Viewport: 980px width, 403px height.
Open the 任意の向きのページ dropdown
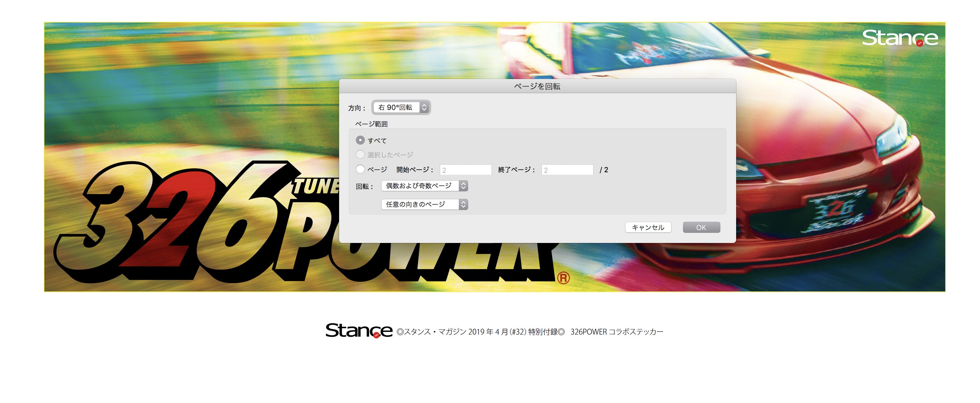424,204
